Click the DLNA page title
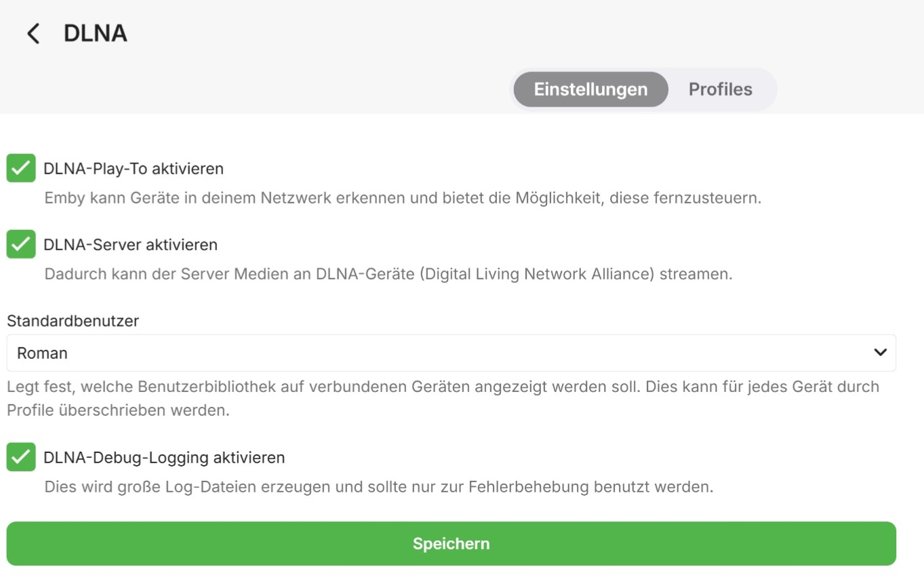 (96, 33)
